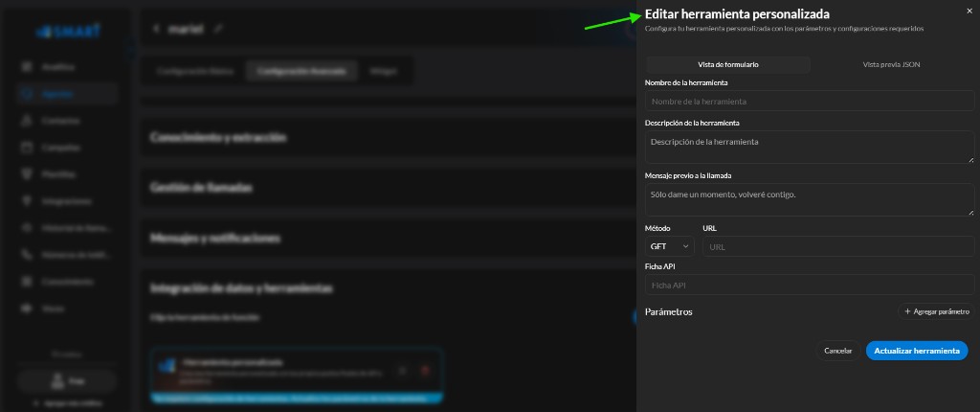This screenshot has width=980, height=412.
Task: Open Números de teléfono in sidebar
Action: [67, 255]
